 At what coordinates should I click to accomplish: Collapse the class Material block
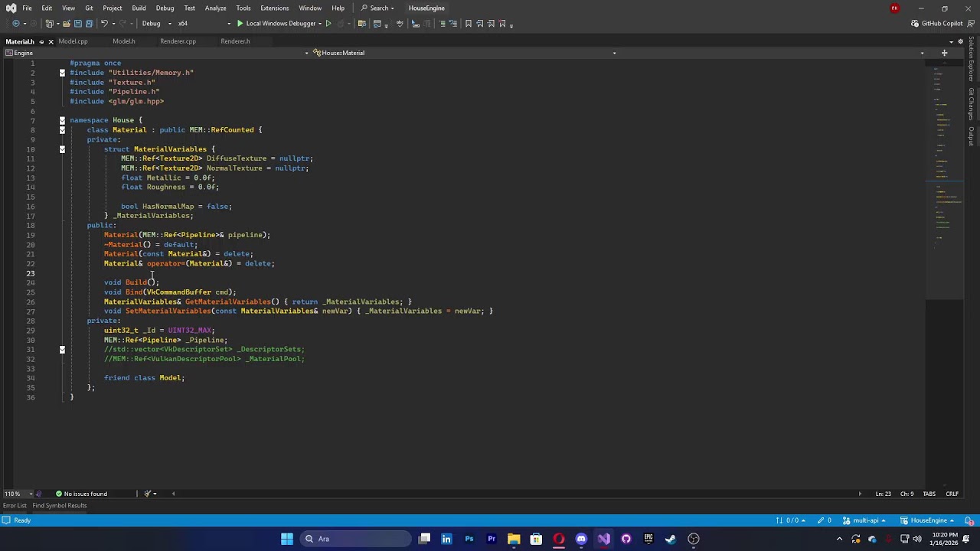62,130
